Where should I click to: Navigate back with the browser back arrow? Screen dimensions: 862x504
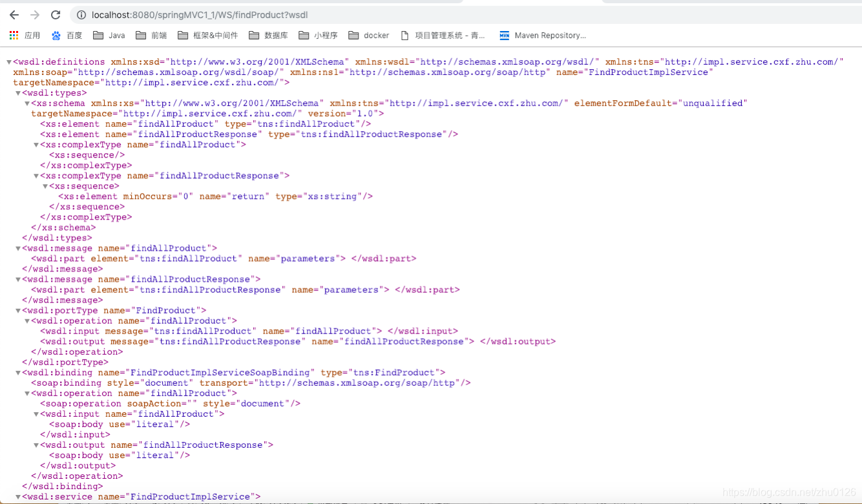point(14,14)
